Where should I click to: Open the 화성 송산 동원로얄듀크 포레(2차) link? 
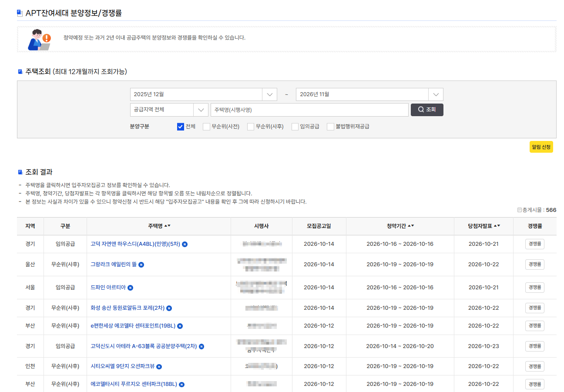(x=128, y=308)
